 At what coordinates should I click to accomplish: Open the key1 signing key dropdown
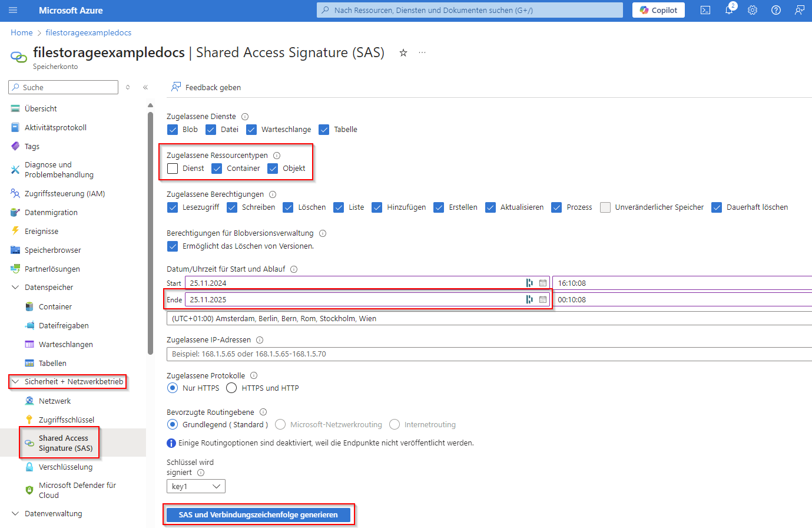(195, 486)
